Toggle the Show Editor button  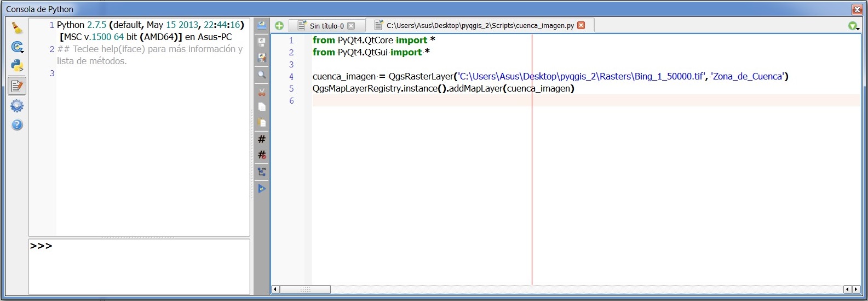tap(17, 86)
